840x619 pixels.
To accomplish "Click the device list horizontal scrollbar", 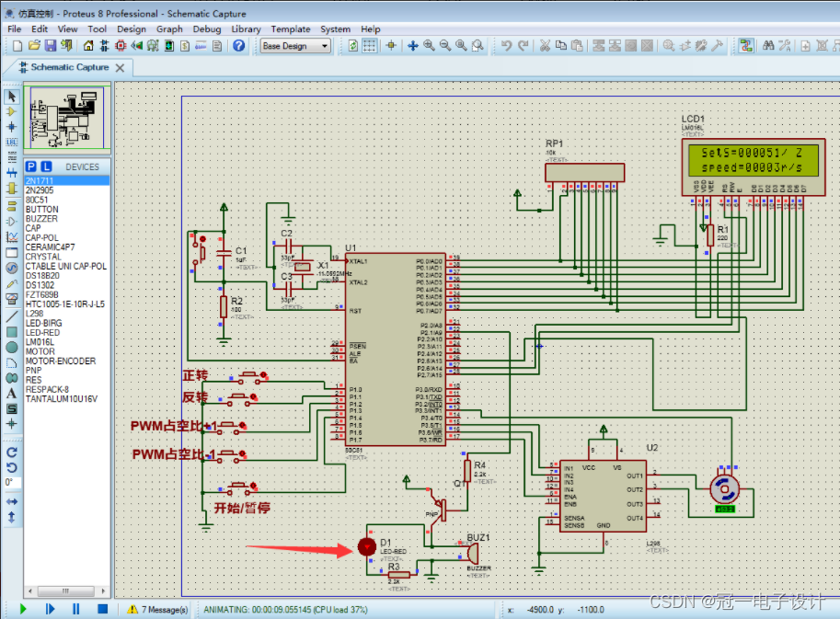I will 66,591.
